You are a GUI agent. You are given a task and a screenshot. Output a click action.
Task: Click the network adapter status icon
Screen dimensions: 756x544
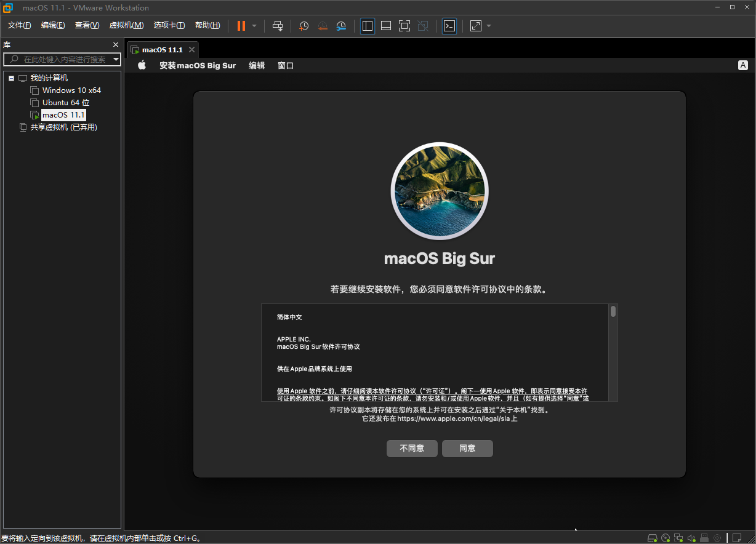pyautogui.click(x=678, y=538)
